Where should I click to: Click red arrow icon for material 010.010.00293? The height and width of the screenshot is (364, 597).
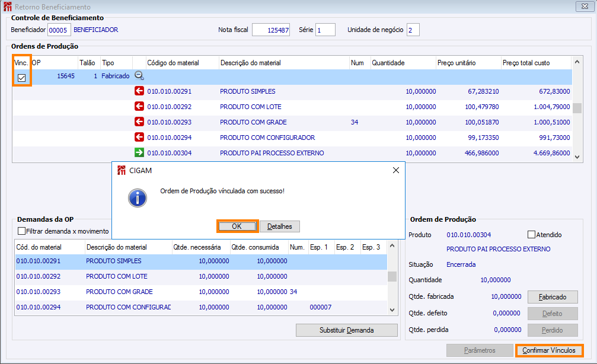pyautogui.click(x=139, y=122)
